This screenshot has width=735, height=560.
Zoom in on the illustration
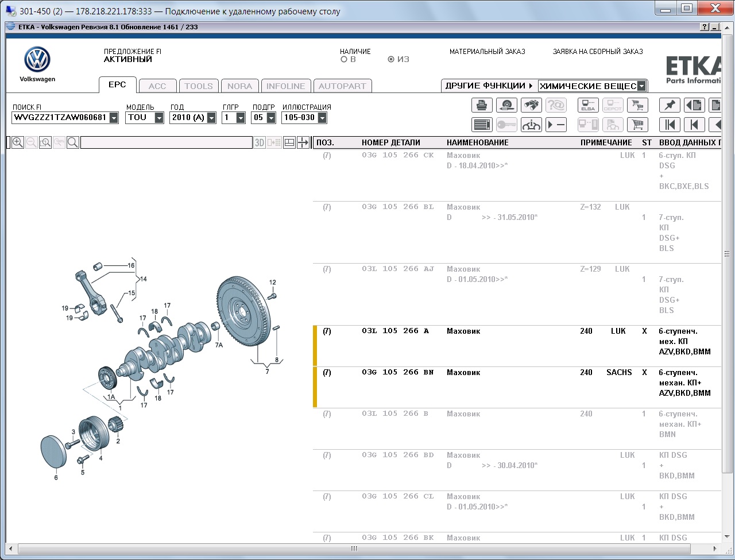click(x=18, y=142)
